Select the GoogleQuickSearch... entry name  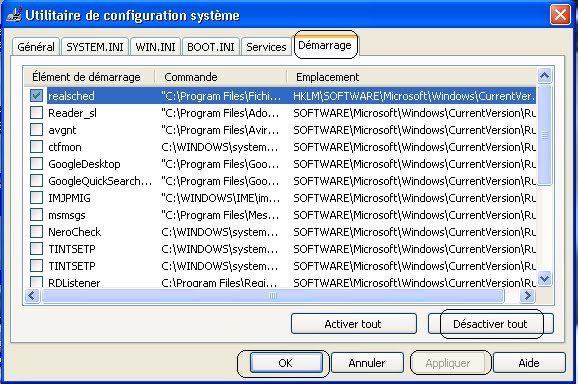pyautogui.click(x=100, y=181)
